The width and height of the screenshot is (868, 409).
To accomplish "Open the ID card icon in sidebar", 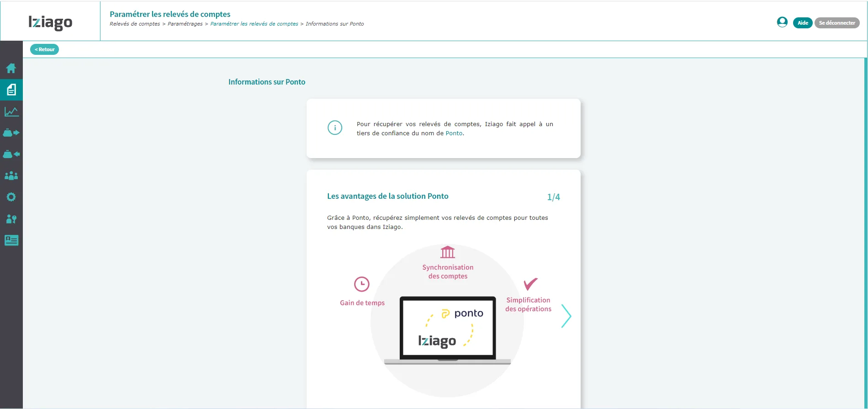I will (11, 240).
